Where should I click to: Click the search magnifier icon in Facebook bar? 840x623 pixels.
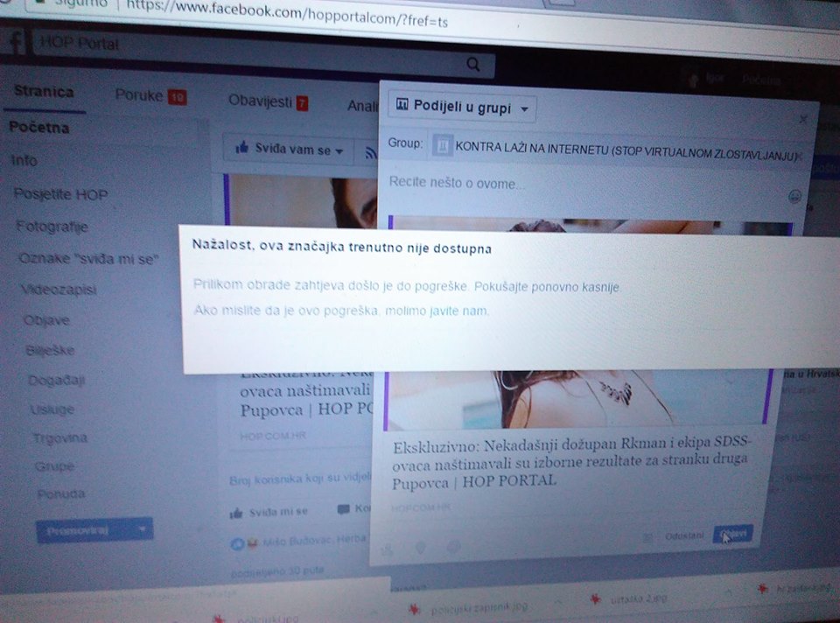[x=473, y=64]
